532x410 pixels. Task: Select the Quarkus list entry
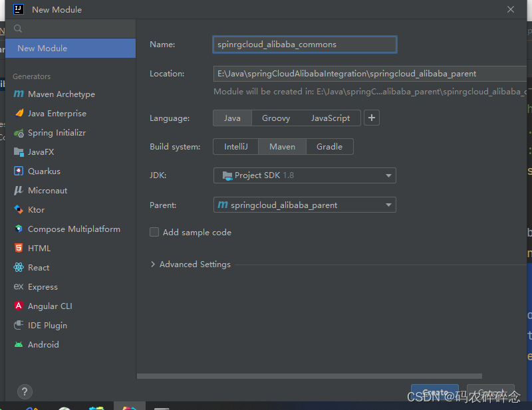tap(70, 171)
